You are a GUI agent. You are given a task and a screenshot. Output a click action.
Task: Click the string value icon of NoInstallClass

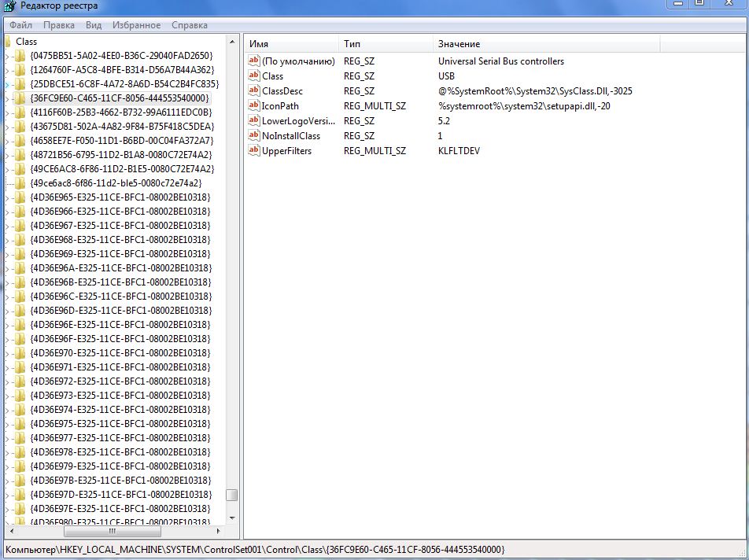coord(253,135)
